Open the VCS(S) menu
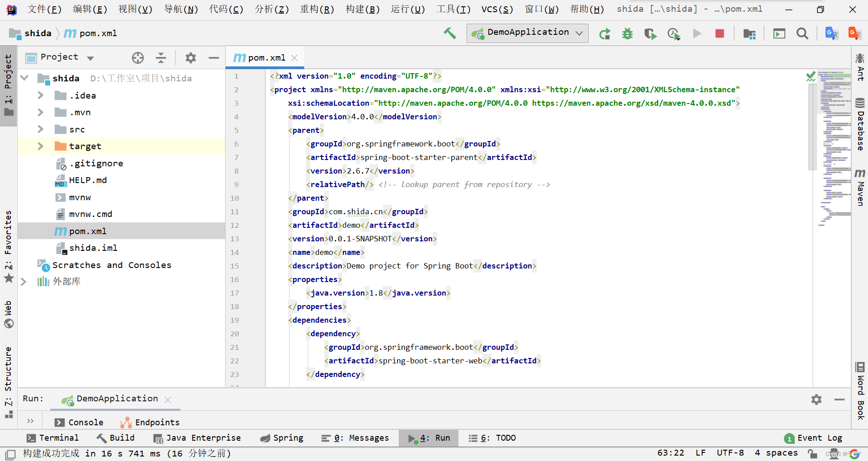 (x=497, y=9)
